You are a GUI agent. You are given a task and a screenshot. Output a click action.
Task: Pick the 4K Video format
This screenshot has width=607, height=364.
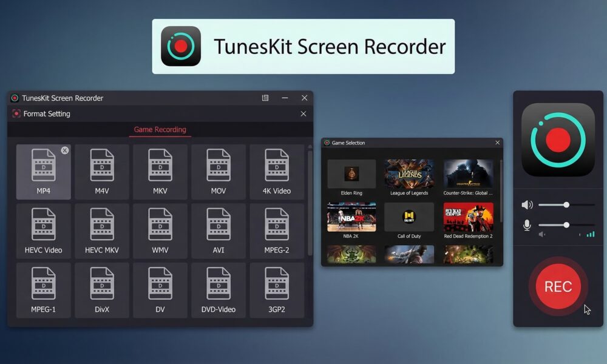point(276,171)
